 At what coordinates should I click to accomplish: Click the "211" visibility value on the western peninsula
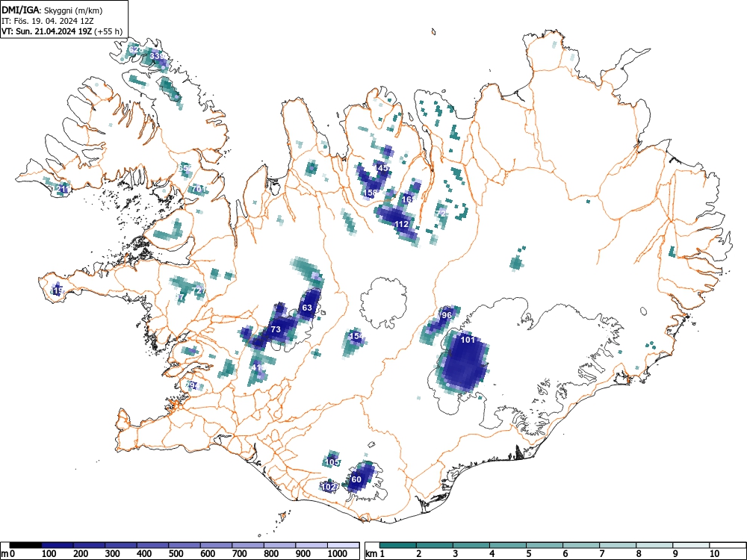pyautogui.click(x=63, y=189)
